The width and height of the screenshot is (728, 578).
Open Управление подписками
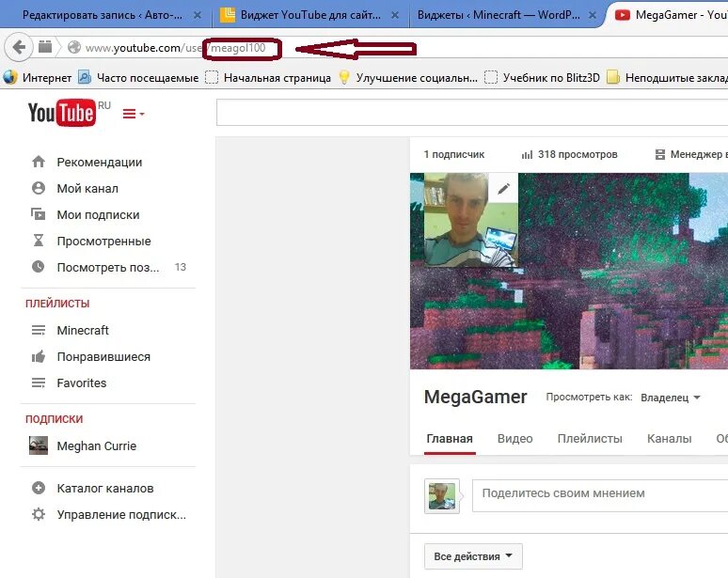point(121,514)
